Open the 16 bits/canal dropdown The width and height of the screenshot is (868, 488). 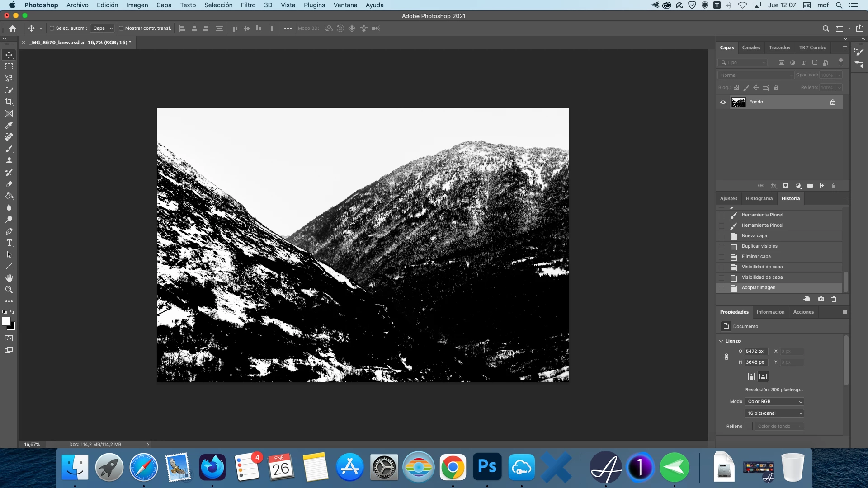click(x=774, y=413)
